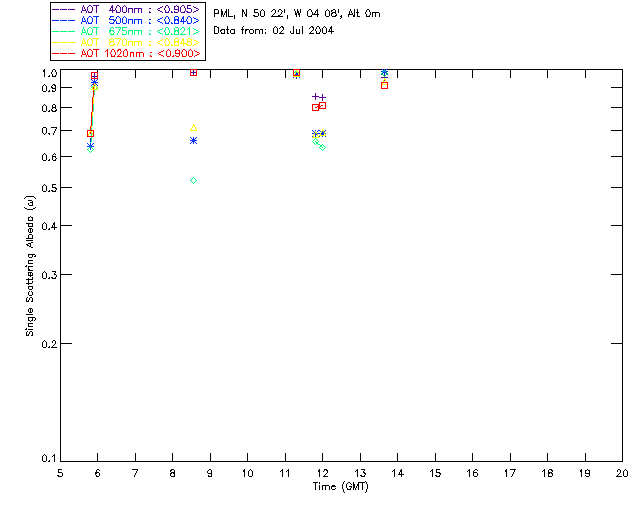
Task: Click the y-axis tick label 0.7
Action: (x=49, y=131)
